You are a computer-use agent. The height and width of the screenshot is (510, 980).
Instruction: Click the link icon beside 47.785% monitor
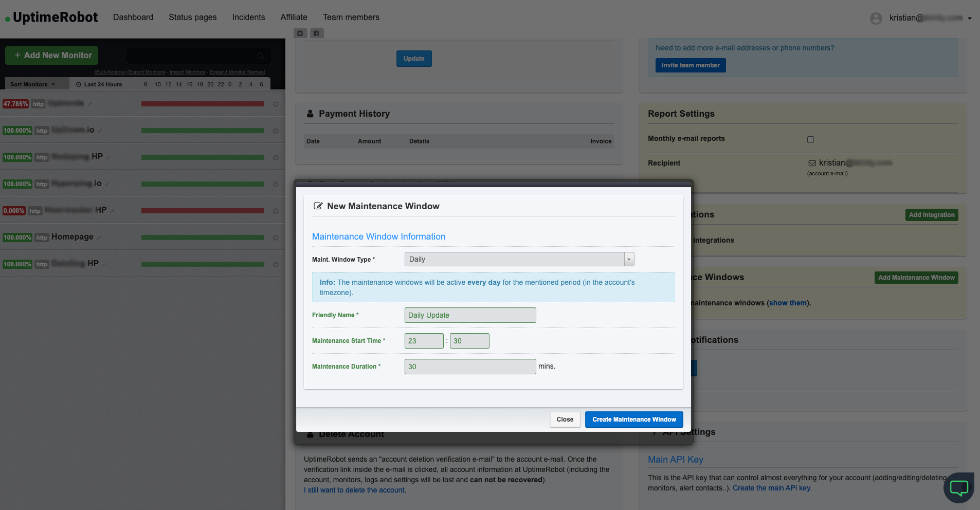pos(89,104)
